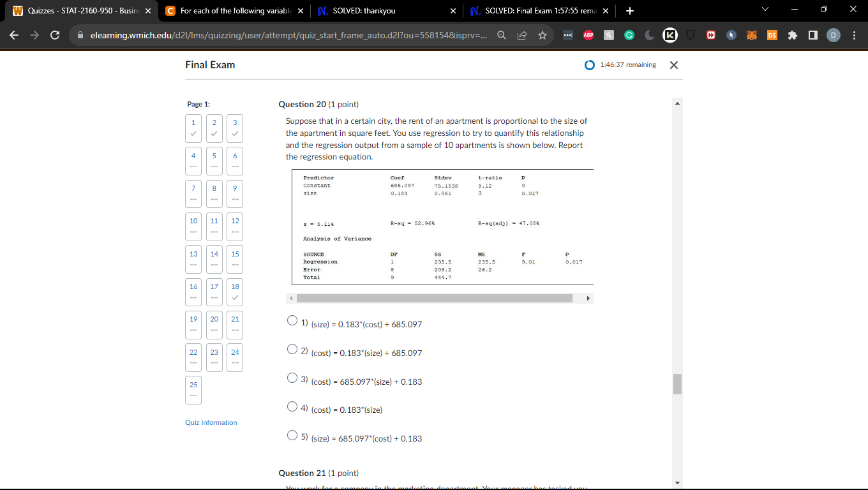
Task: Bookmark this page with the star icon
Action: pyautogui.click(x=542, y=36)
